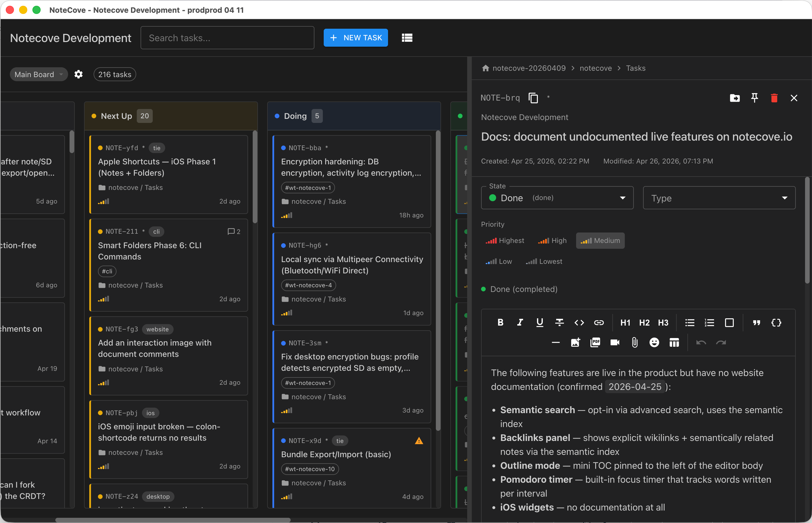This screenshot has width=812, height=523.
Task: Toggle bold formatting in the editor
Action: [x=500, y=322]
